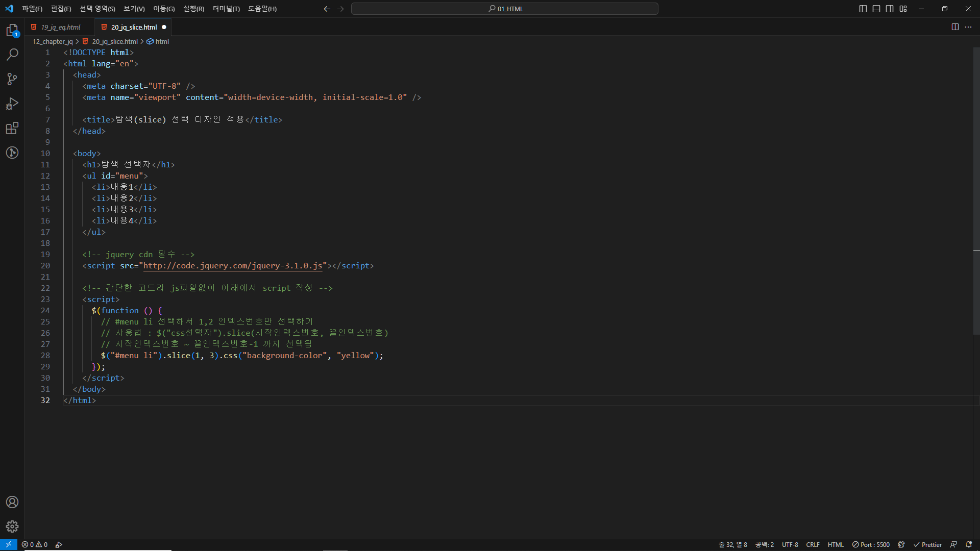This screenshot has width=980, height=551.
Task: Toggle the bottom panel layout button
Action: [x=876, y=9]
